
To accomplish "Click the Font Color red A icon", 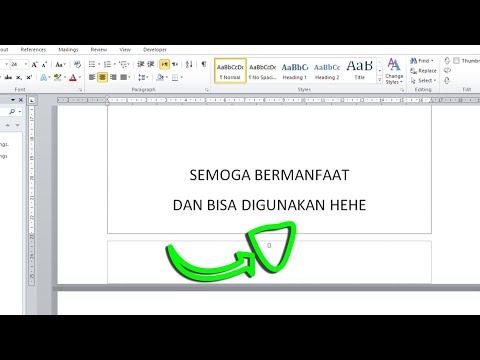I will pyautogui.click(x=73, y=78).
